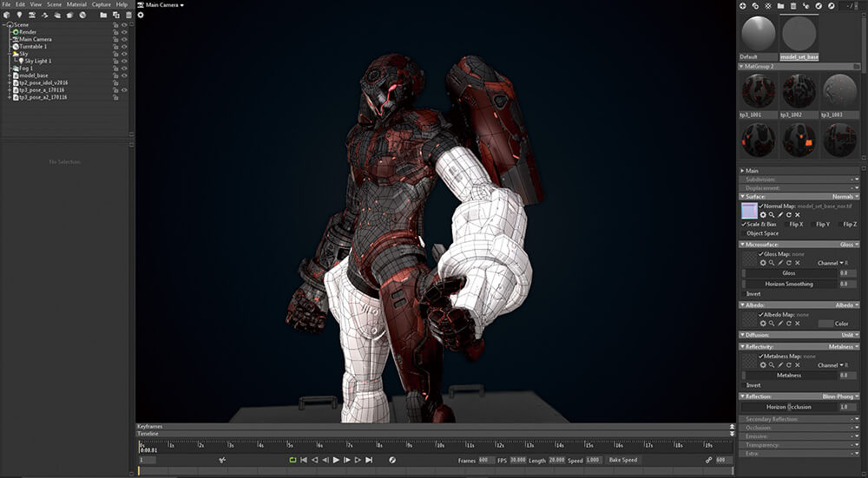The height and width of the screenshot is (478, 868).
Task: Toggle timeline loop playback icon
Action: point(293,460)
